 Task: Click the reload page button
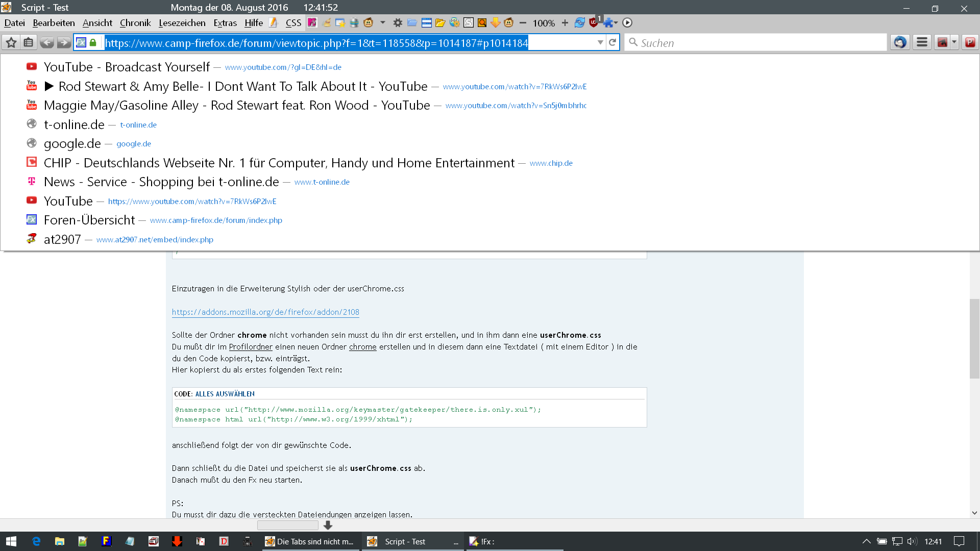pyautogui.click(x=612, y=43)
